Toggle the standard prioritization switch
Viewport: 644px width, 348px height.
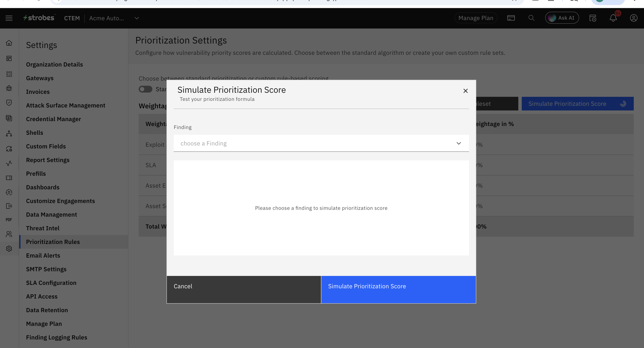pos(146,89)
